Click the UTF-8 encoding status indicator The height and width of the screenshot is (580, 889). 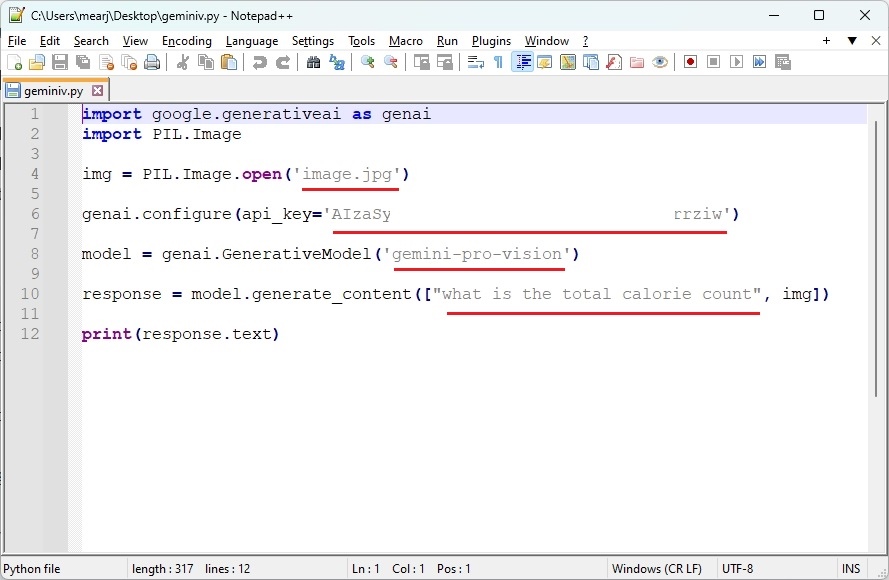click(735, 568)
